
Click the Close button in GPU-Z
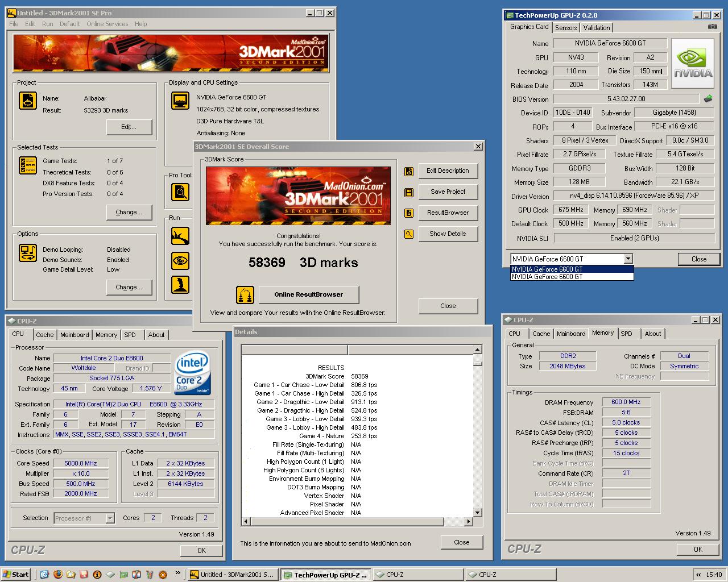tap(699, 259)
